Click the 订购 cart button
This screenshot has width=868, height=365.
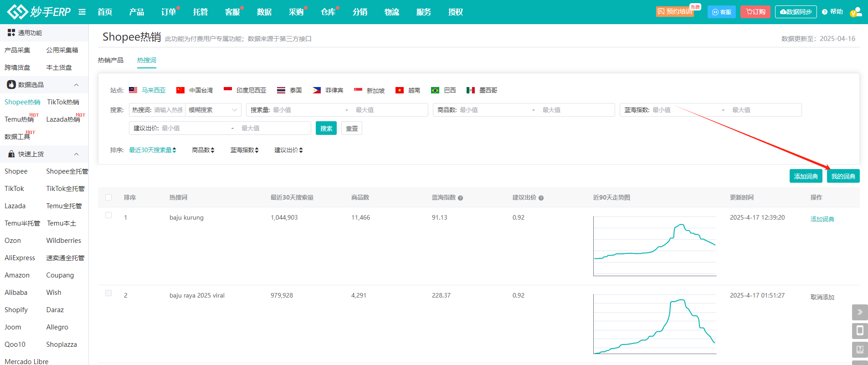pyautogui.click(x=755, y=12)
